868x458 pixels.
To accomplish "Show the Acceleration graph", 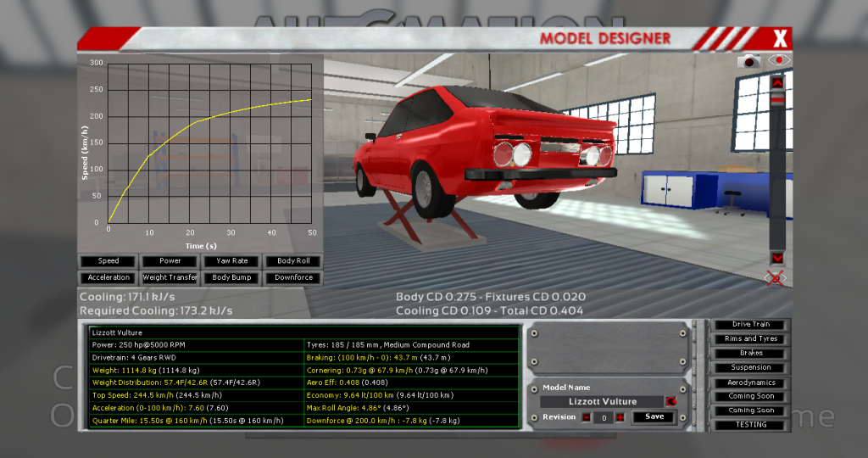I will point(108,277).
